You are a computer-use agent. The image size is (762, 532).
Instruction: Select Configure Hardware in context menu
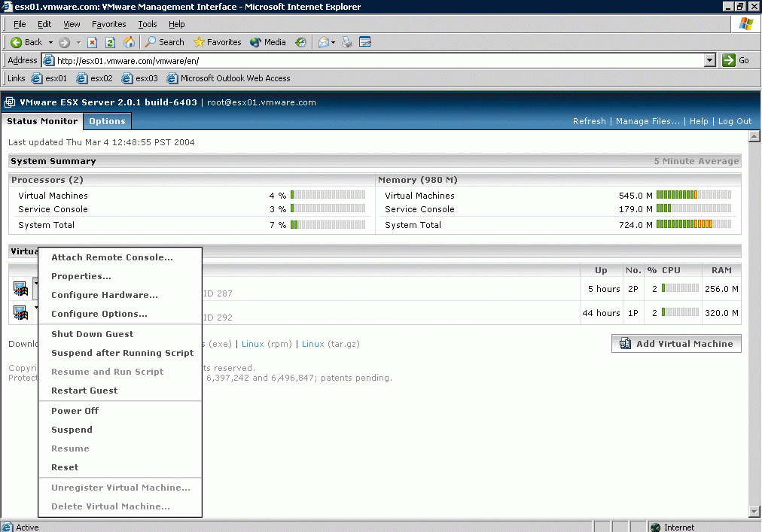(x=104, y=295)
